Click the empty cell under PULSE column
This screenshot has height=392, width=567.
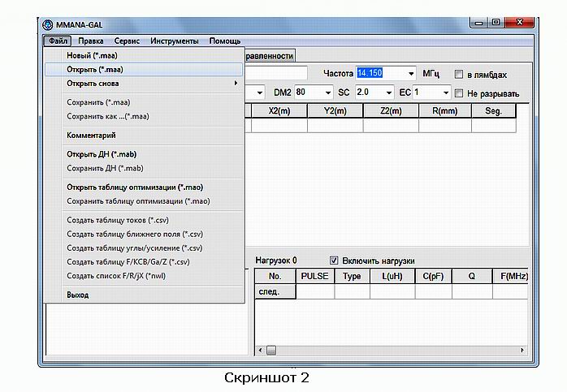(315, 291)
